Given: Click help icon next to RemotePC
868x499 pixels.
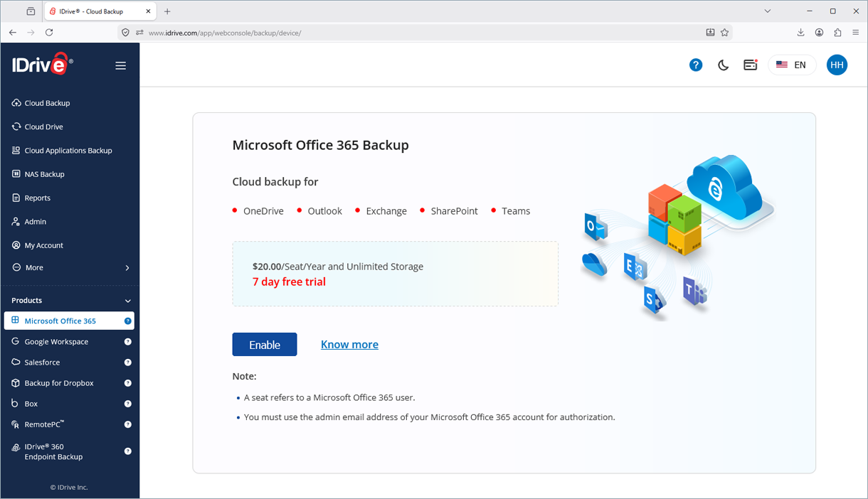Looking at the screenshot, I should (128, 425).
